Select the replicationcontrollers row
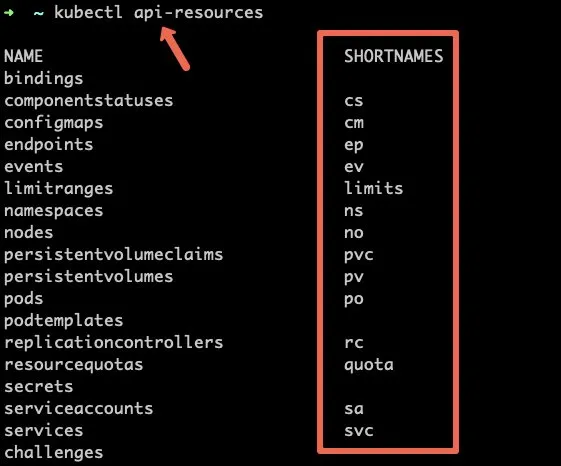The width and height of the screenshot is (561, 466). point(114,343)
